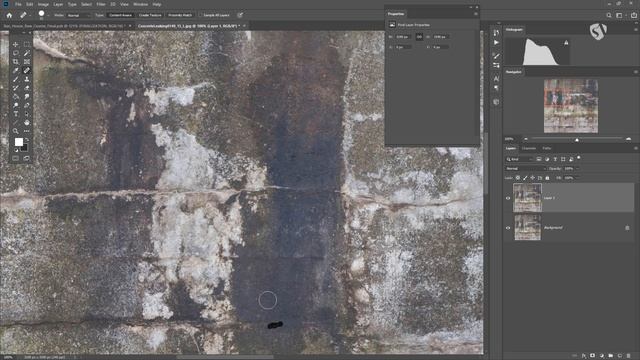
Task: Select the Crop tool
Action: pos(16,62)
